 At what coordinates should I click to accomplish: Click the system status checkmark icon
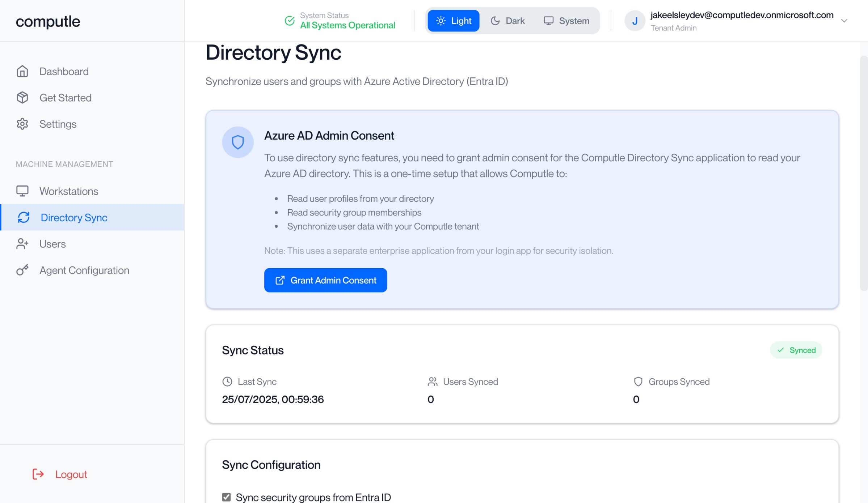pyautogui.click(x=290, y=21)
